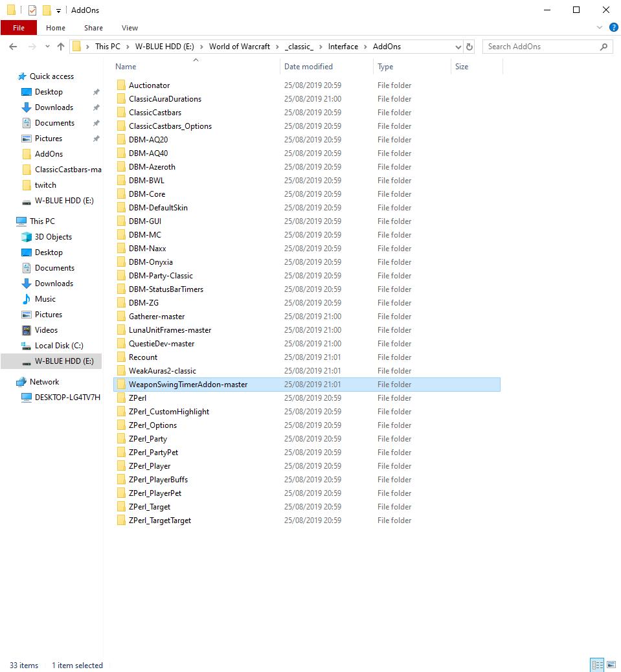This screenshot has height=672, width=621.
Task: Click the Recount folder icon
Action: [x=121, y=357]
